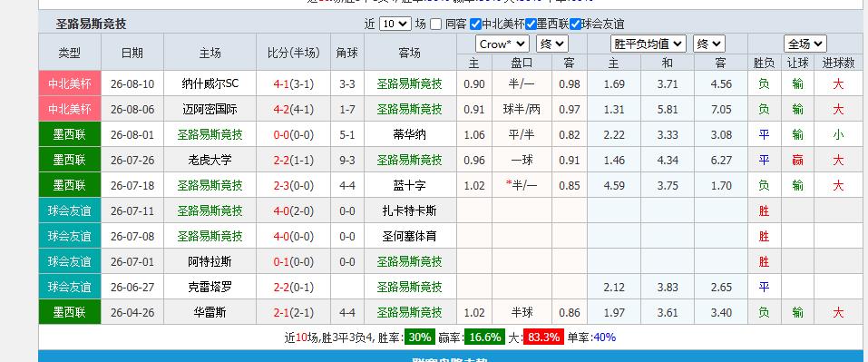This screenshot has width=868, height=362.
Task: Click the 扎卡特卡斯 team link
Action: (410, 210)
